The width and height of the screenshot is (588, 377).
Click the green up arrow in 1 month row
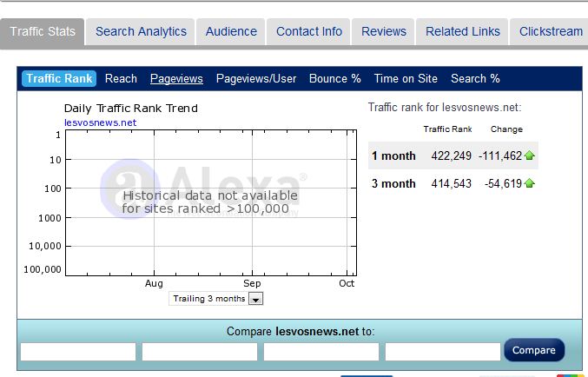pos(530,155)
